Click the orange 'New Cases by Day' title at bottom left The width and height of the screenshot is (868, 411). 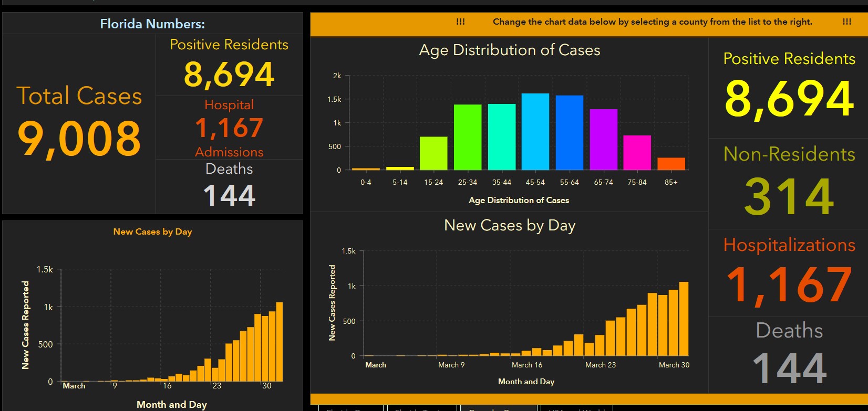click(152, 232)
